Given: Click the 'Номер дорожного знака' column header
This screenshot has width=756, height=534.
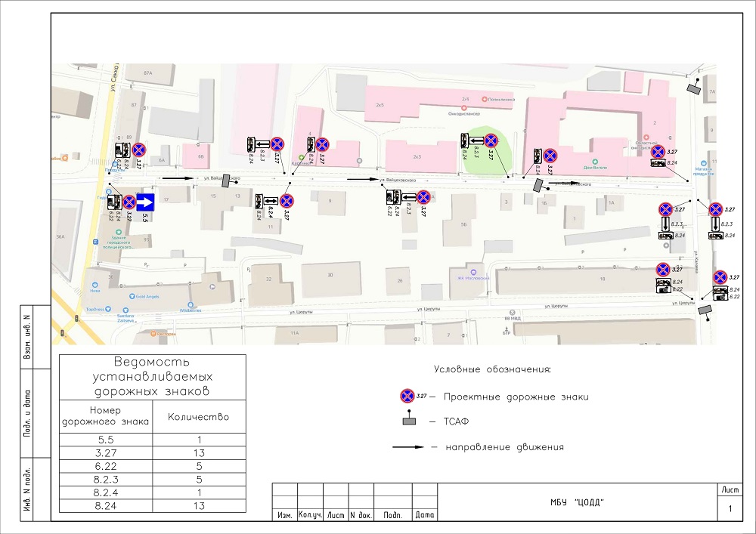Looking at the screenshot, I should (105, 416).
